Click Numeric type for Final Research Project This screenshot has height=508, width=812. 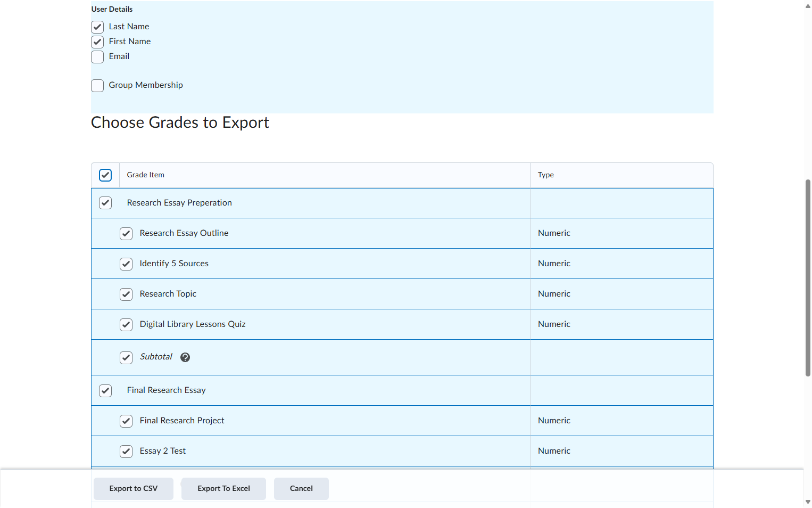tap(554, 421)
